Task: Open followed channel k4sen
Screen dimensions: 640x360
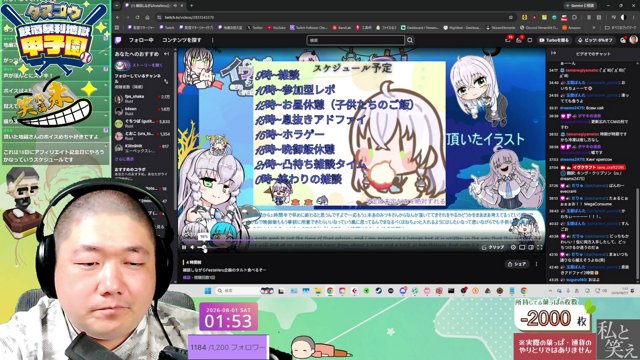Action: click(x=142, y=111)
